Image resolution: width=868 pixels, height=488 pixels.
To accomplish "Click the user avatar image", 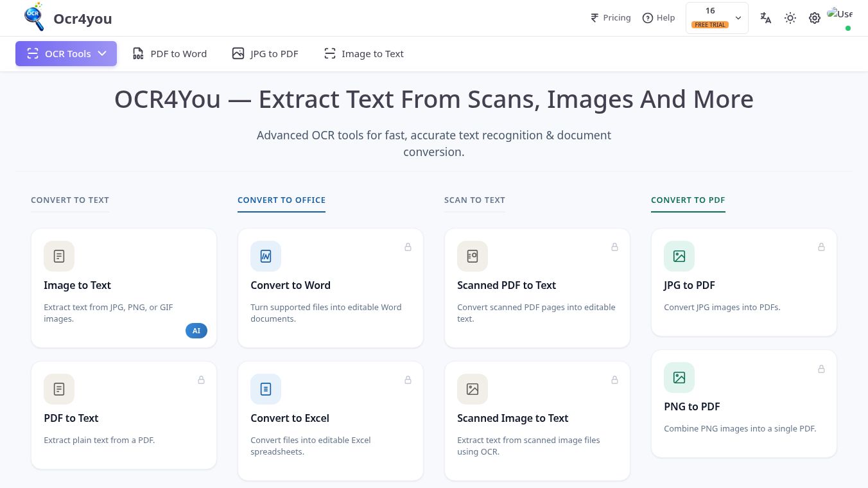I will 840,14.
